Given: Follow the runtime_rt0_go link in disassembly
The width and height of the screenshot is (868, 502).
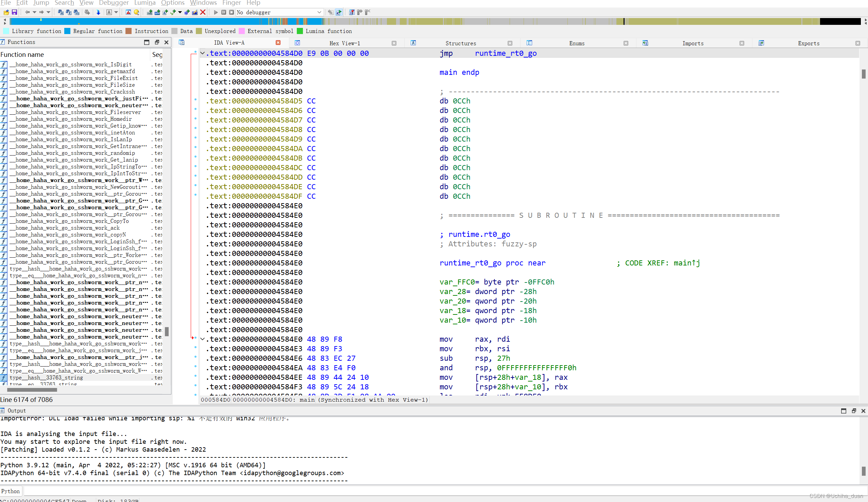Looking at the screenshot, I should click(x=506, y=53).
